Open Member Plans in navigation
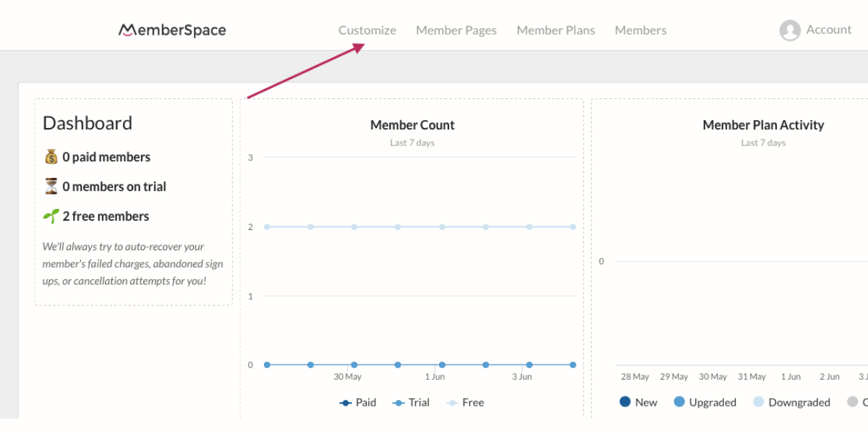Screen dimensions: 868x434 tap(556, 30)
